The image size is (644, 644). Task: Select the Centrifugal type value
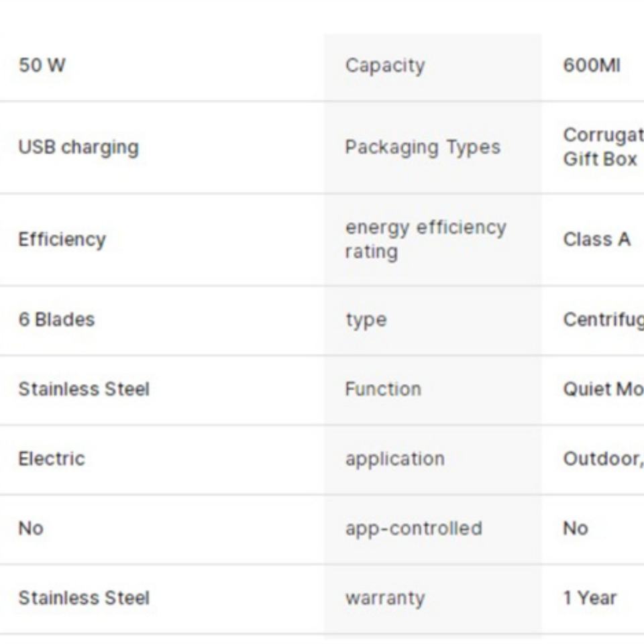coord(603,321)
